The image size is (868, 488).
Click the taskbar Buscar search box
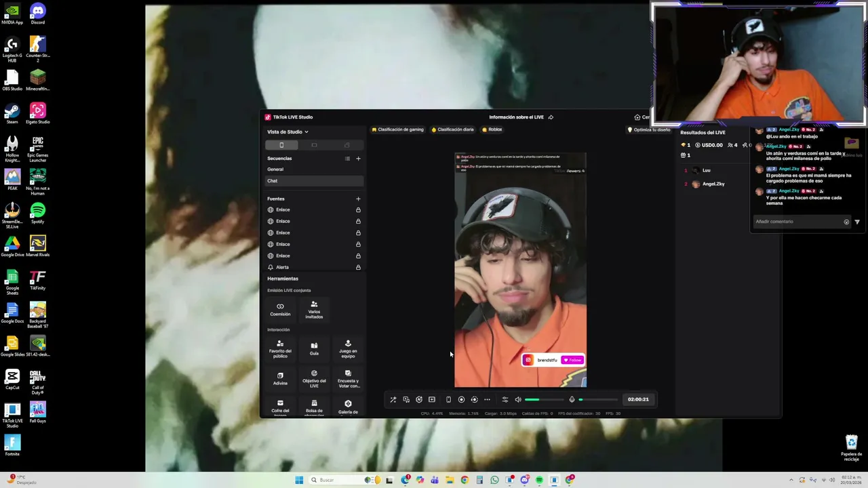[x=344, y=480]
